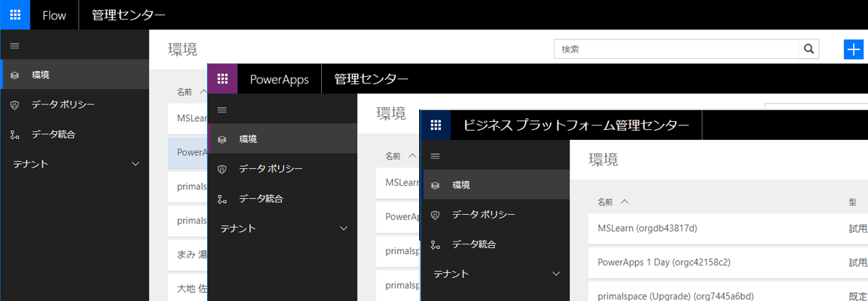
Task: Toggle hamburger menu in PowerApps admin window
Action: [x=222, y=110]
